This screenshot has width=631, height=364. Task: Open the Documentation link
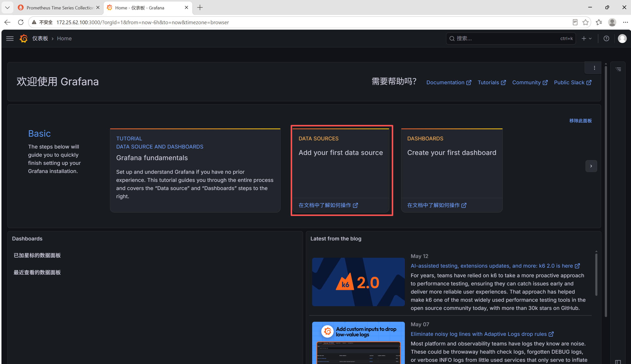click(x=449, y=83)
